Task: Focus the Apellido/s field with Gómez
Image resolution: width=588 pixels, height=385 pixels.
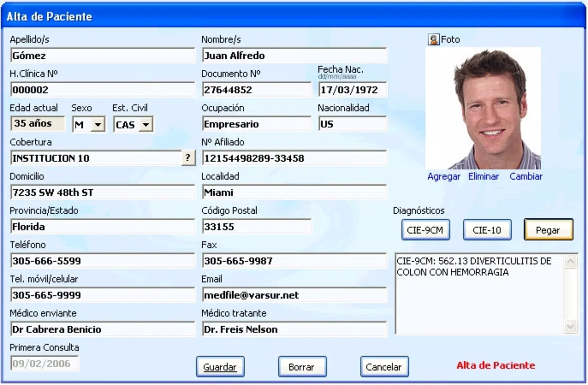Action: 102,55
